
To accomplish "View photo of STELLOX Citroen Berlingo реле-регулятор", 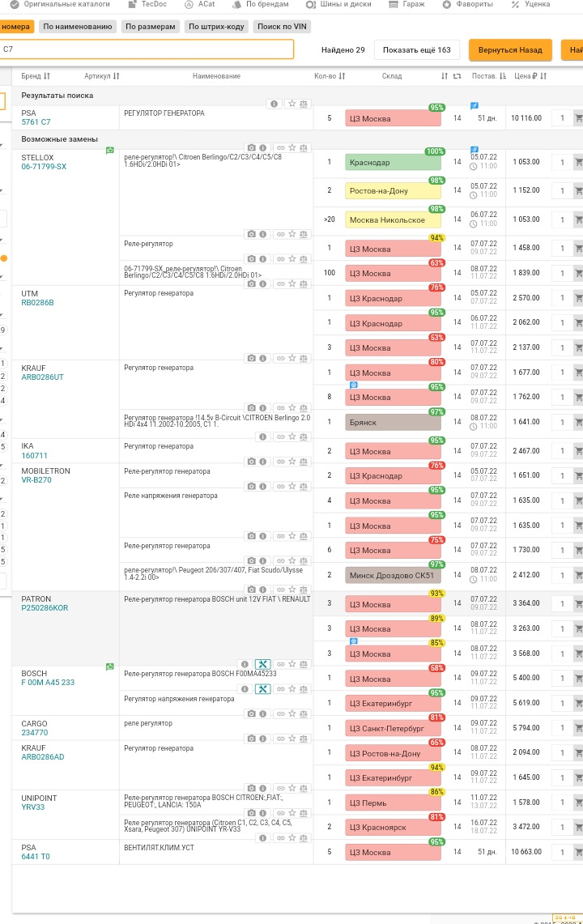I will point(252,147).
